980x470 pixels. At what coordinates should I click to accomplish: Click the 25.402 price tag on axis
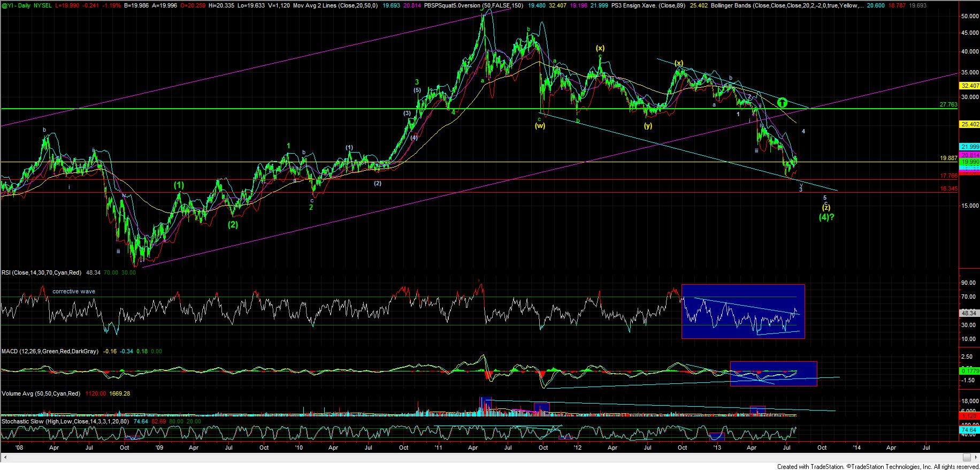coord(970,125)
